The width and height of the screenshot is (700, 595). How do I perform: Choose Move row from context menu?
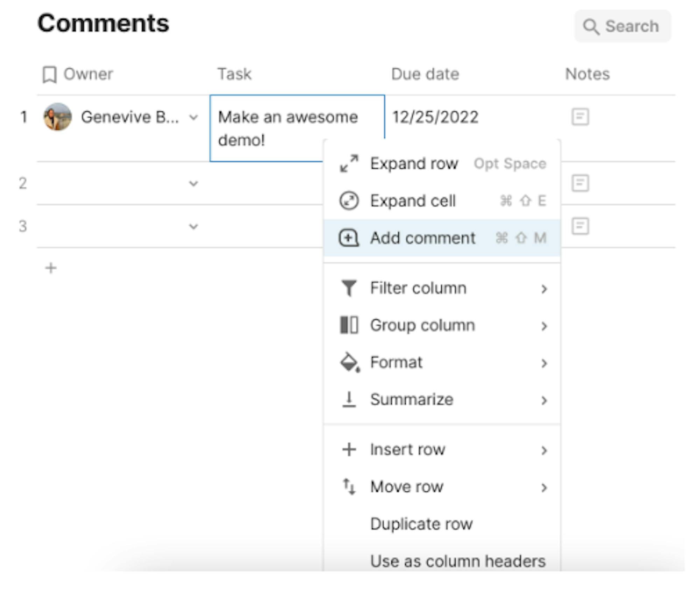[407, 487]
